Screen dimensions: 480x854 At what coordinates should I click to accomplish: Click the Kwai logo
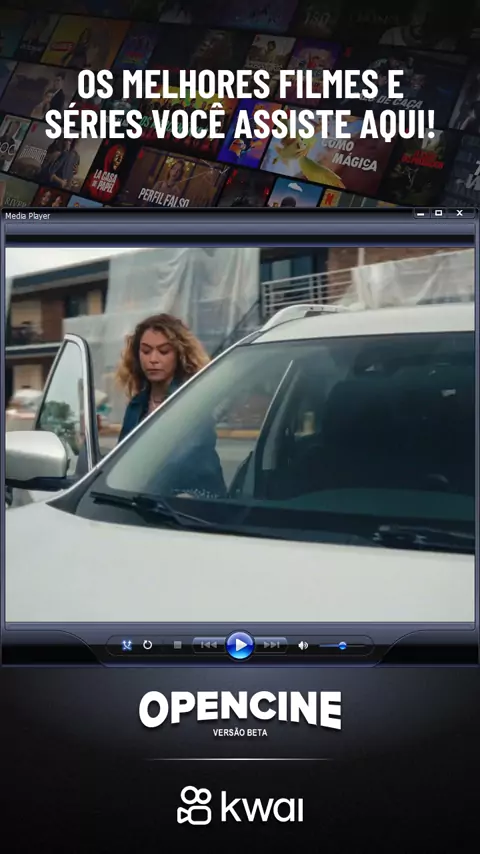pos(240,806)
